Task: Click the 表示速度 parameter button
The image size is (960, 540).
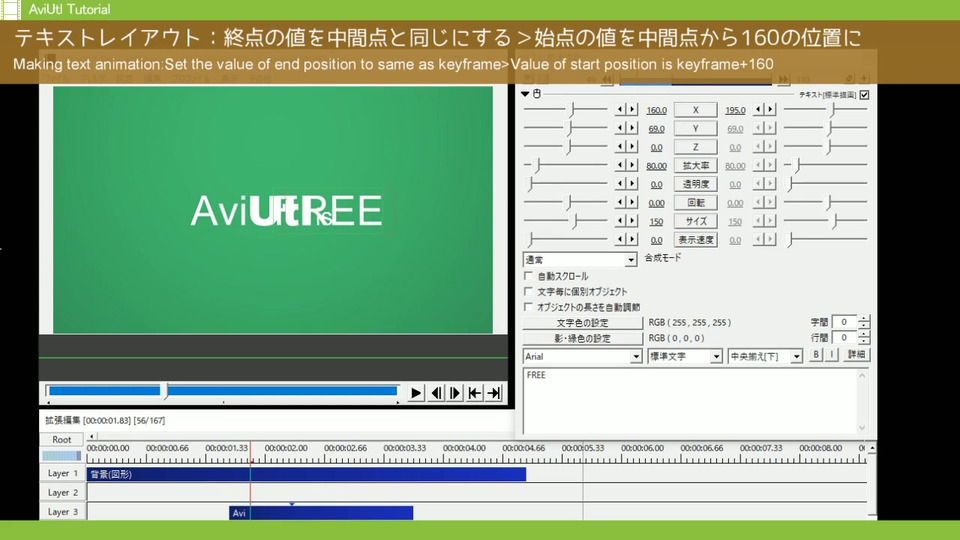Action: pos(696,239)
